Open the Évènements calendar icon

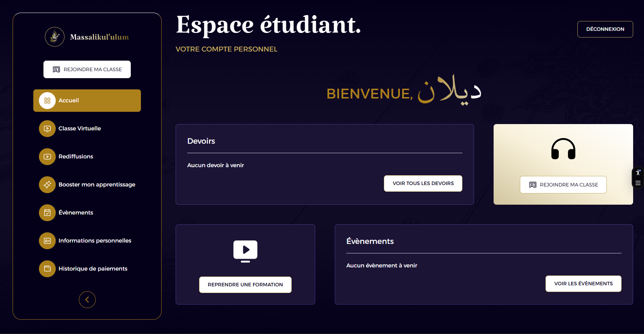click(x=47, y=213)
